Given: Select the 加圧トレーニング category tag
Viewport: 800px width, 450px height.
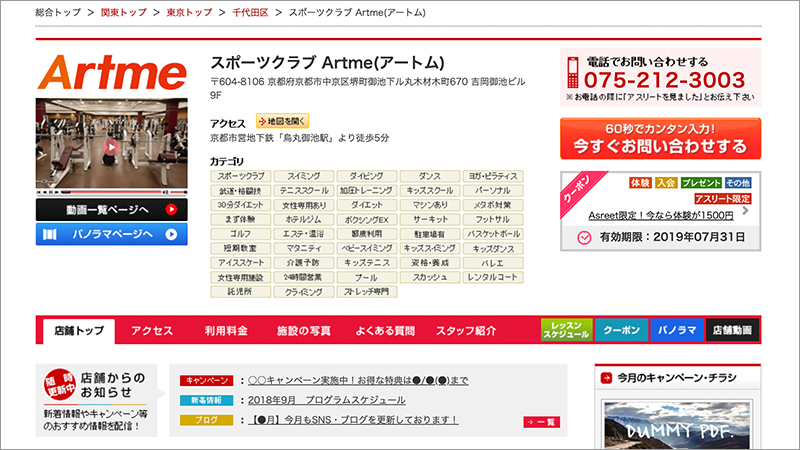Looking at the screenshot, I should (x=366, y=190).
